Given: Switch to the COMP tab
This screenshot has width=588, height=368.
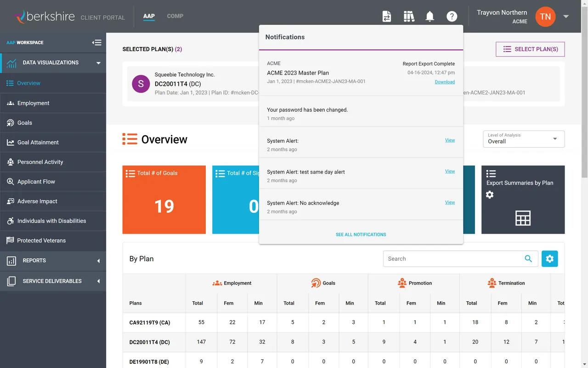Looking at the screenshot, I should 175,16.
